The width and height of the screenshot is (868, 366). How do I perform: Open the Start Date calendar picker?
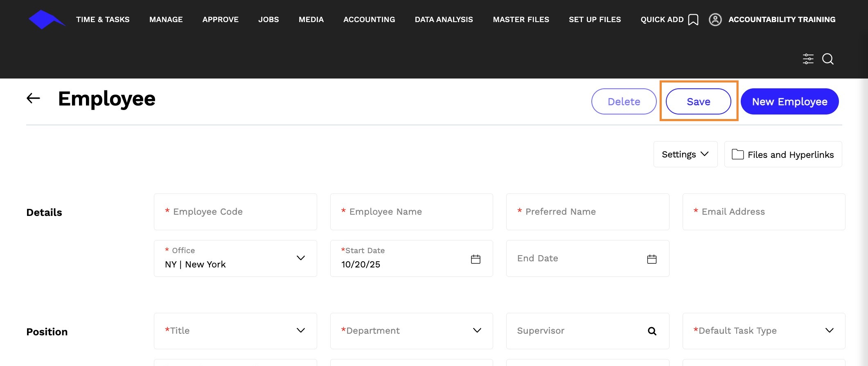coord(476,259)
